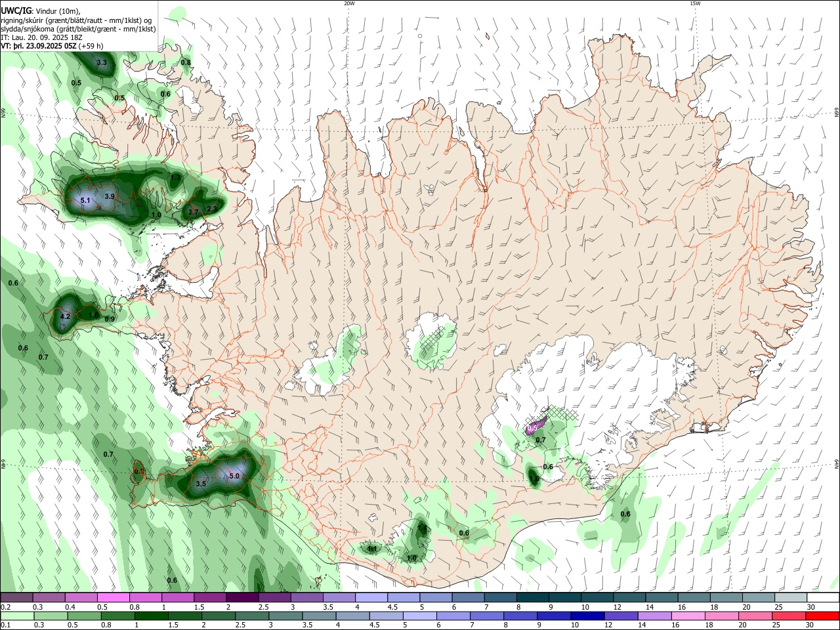
Task: Click the UWC/IG title text
Action: (16, 10)
